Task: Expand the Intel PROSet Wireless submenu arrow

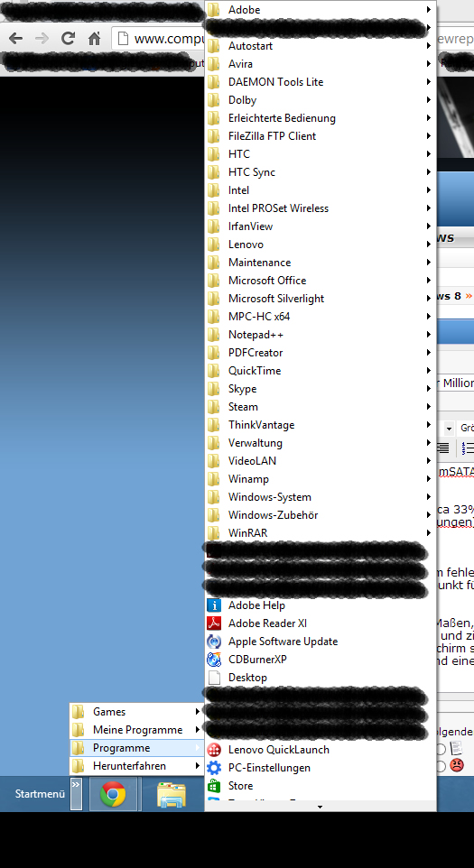Action: (x=429, y=208)
